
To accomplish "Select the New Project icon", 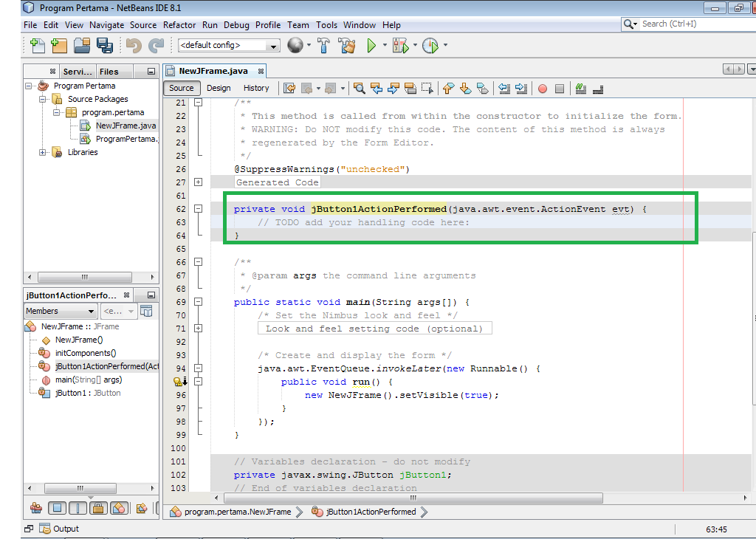I will [58, 45].
